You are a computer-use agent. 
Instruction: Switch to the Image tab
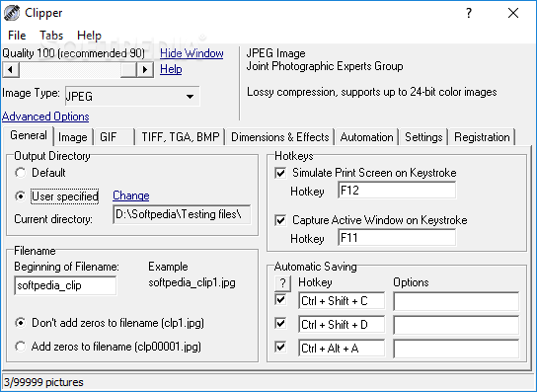[73, 137]
